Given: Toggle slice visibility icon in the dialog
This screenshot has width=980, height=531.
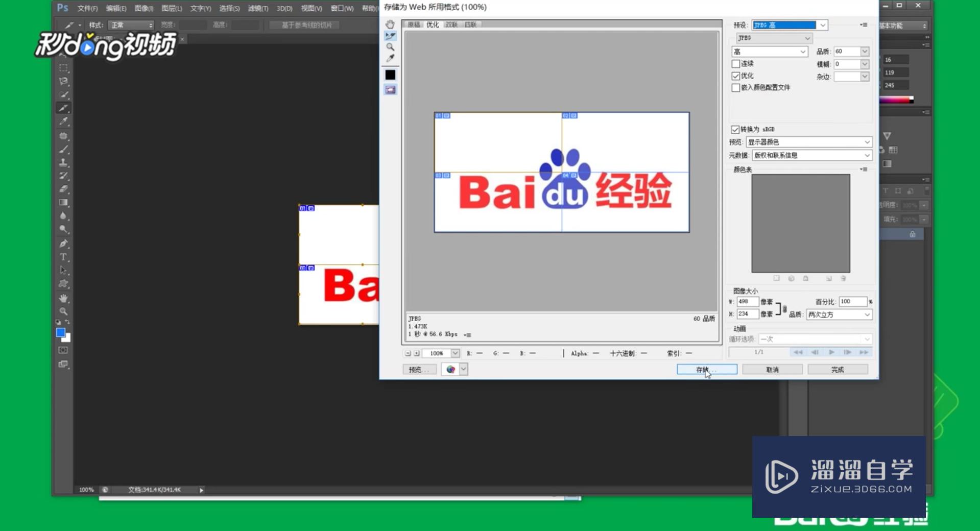Looking at the screenshot, I should coord(390,90).
